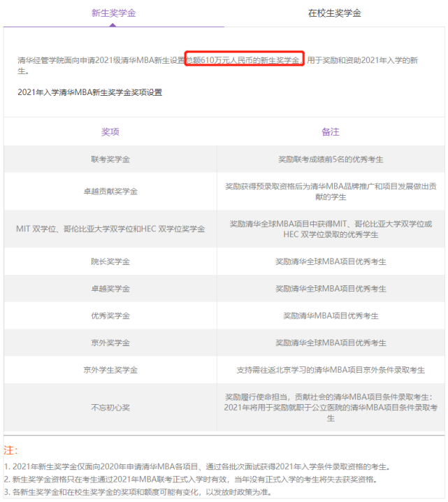Open the 在校生奖学金 tab

334,13
